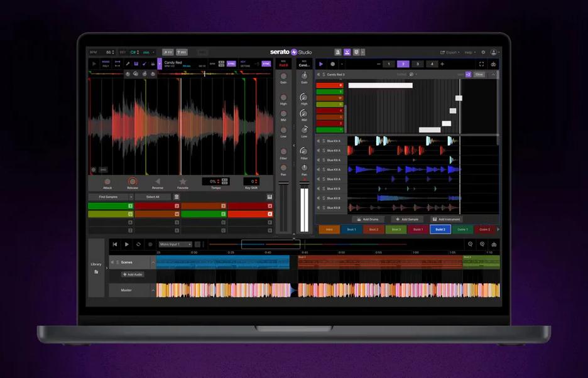Select the bass guitar stem icon
Viewport: 588px width, 378px height.
[144, 64]
